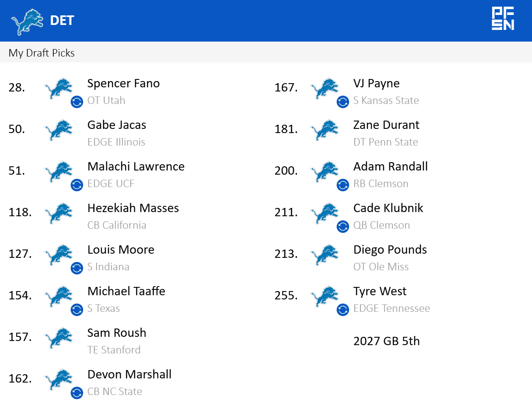
Task: Click swap icon next to Cade Klubnik
Action: (343, 227)
